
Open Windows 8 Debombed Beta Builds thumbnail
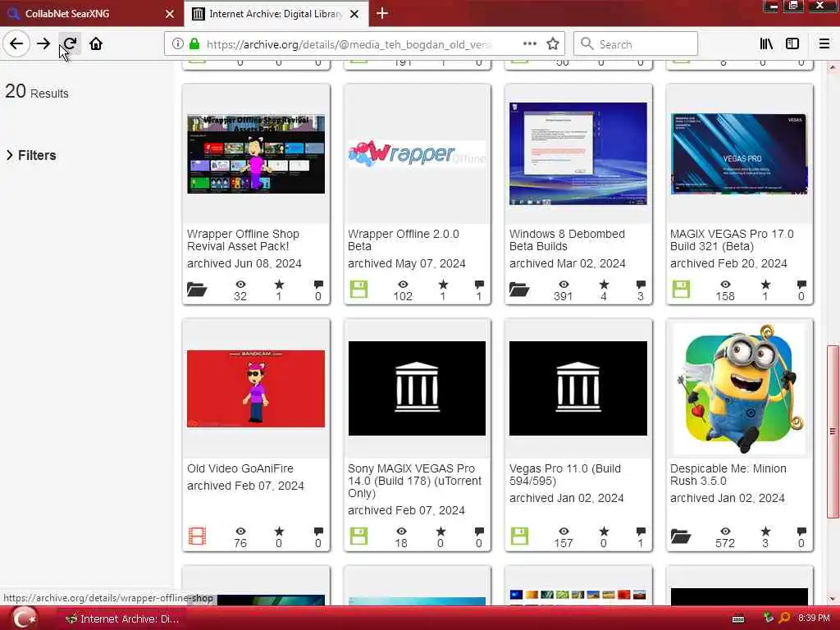pos(578,153)
